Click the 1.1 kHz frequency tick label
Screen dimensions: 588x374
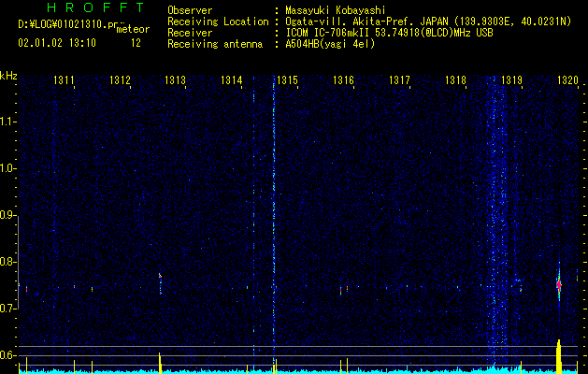pyautogui.click(x=7, y=122)
